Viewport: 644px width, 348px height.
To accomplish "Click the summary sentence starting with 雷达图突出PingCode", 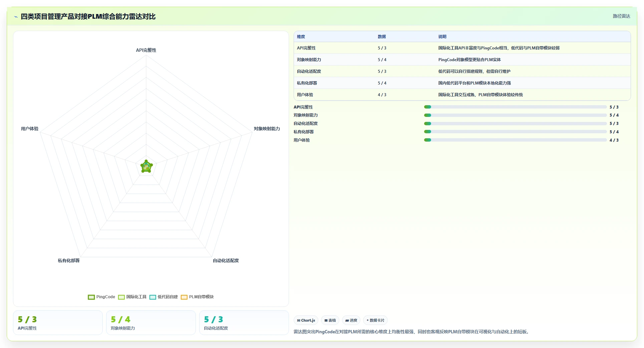I will [412, 332].
